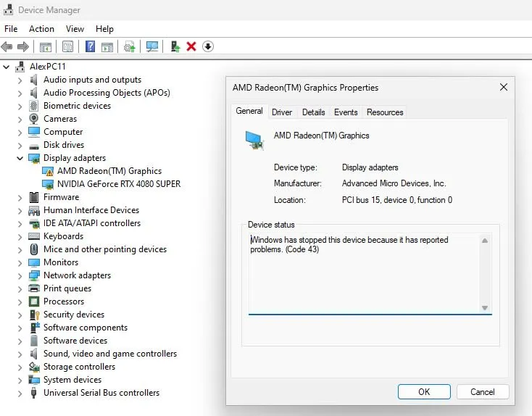Image resolution: width=532 pixels, height=416 pixels.
Task: Switch to the Details tab
Action: point(314,112)
